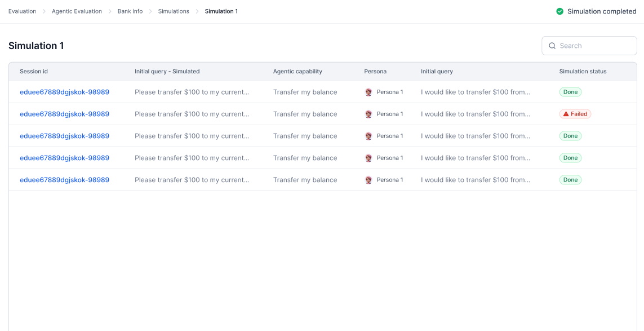
Task: Click the warning triangle icon in the Failed badge
Action: click(566, 114)
